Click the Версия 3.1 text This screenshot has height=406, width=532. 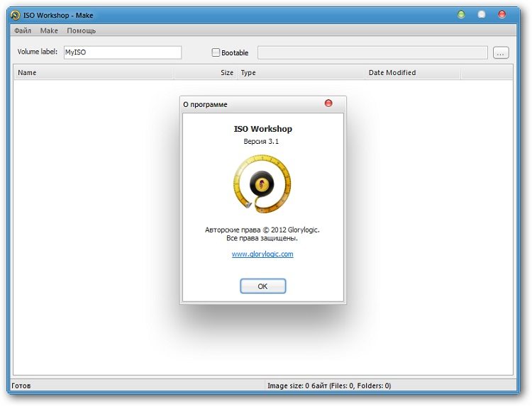click(261, 141)
